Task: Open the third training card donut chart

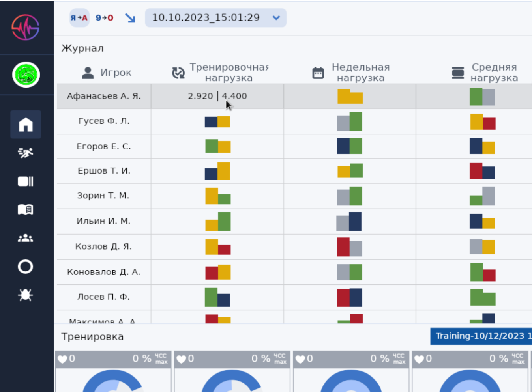Action: click(351, 381)
